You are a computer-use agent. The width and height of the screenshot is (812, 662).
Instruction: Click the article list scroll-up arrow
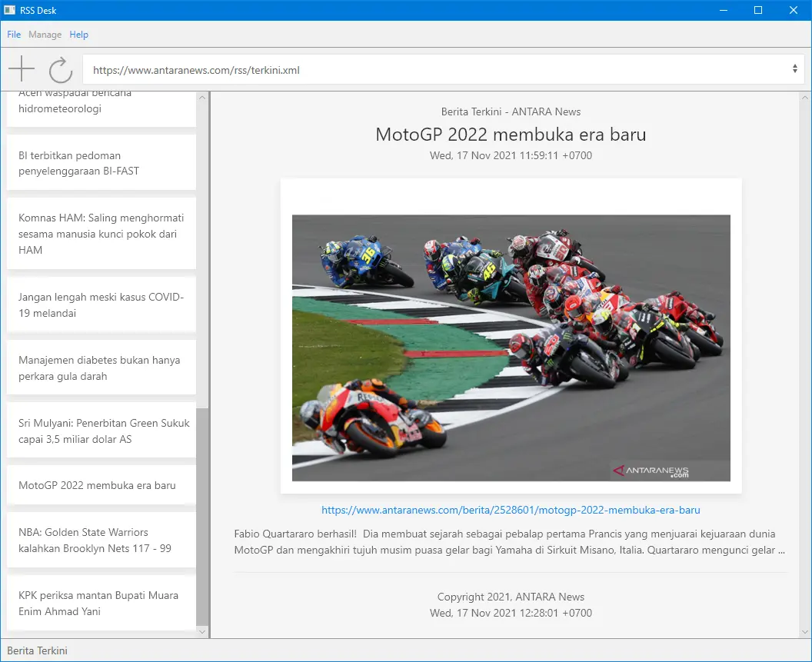(203, 98)
